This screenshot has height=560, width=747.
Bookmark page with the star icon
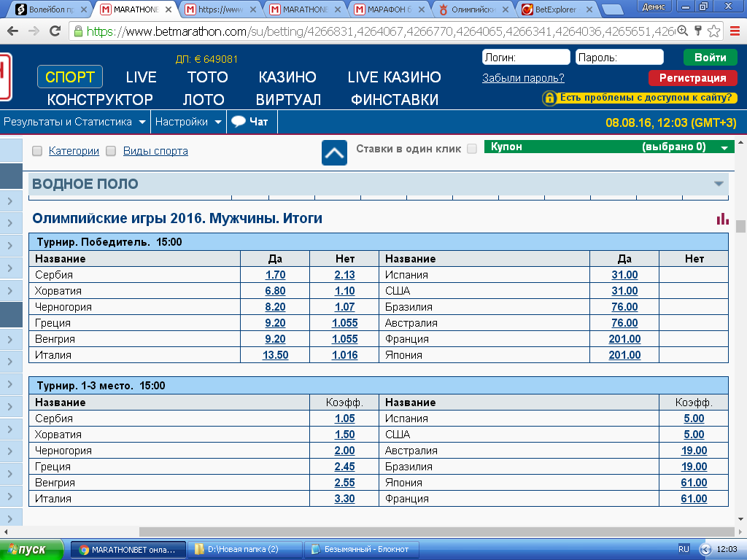pyautogui.click(x=713, y=31)
